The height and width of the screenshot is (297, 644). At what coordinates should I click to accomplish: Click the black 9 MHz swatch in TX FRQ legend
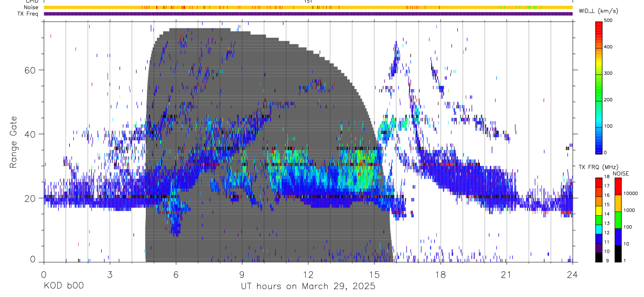[598, 257]
